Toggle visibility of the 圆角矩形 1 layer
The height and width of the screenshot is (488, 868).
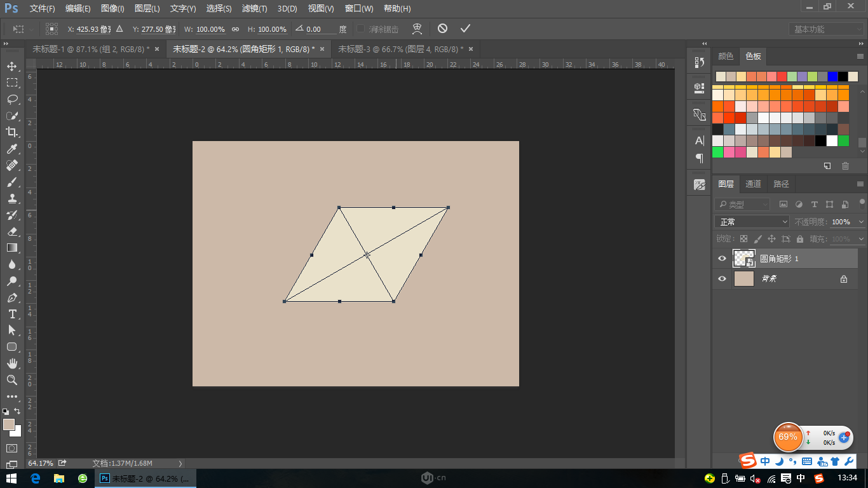[x=721, y=258]
